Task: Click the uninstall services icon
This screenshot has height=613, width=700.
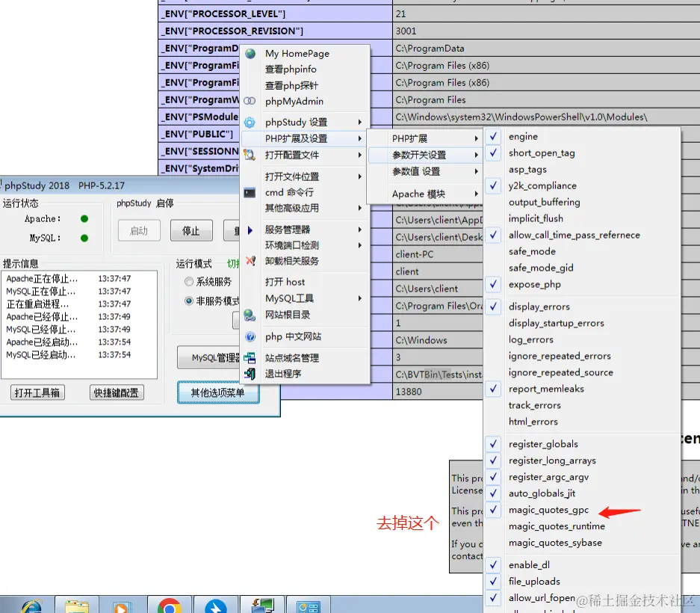Action: tap(250, 261)
